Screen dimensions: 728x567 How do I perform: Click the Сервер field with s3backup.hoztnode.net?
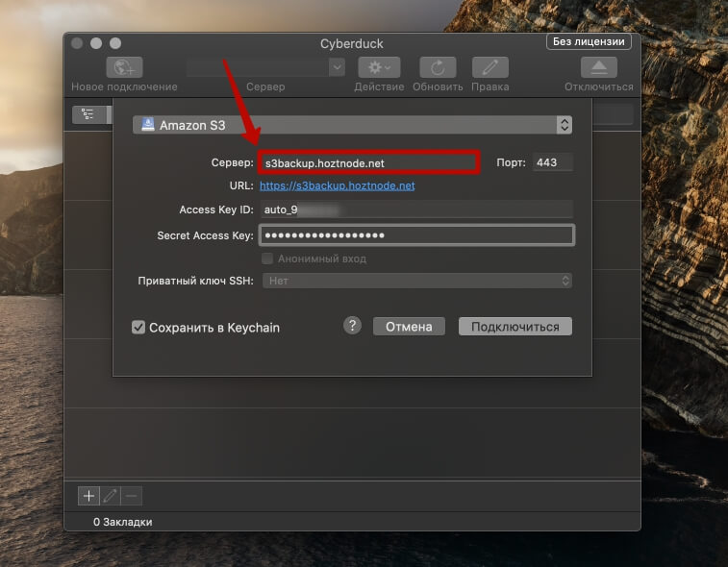tap(369, 162)
